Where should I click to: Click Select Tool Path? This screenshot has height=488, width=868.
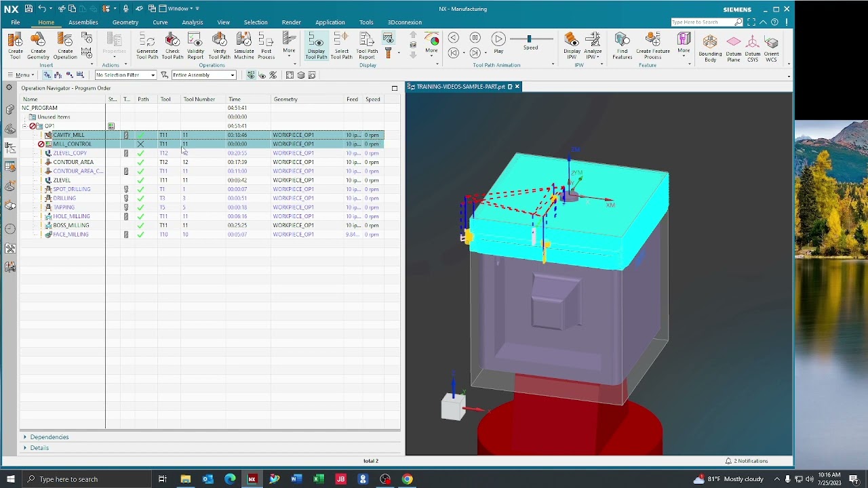click(x=342, y=45)
